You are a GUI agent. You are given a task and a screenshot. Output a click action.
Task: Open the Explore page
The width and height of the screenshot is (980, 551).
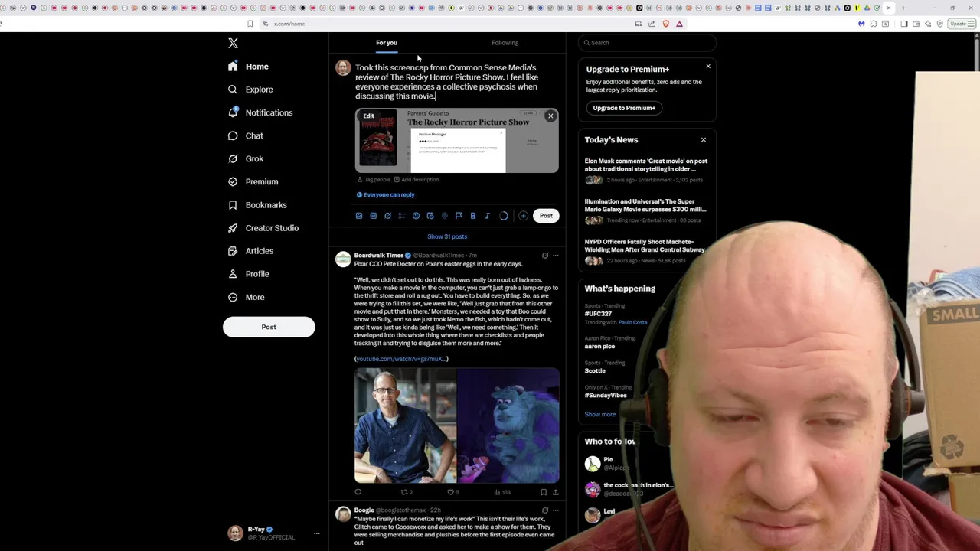pyautogui.click(x=250, y=90)
